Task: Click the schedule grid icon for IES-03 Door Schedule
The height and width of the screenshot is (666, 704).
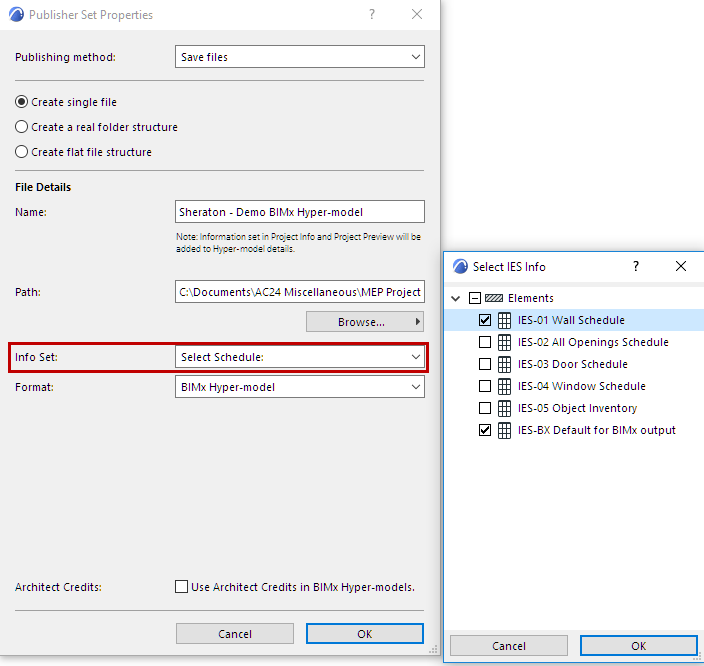Action: click(504, 364)
